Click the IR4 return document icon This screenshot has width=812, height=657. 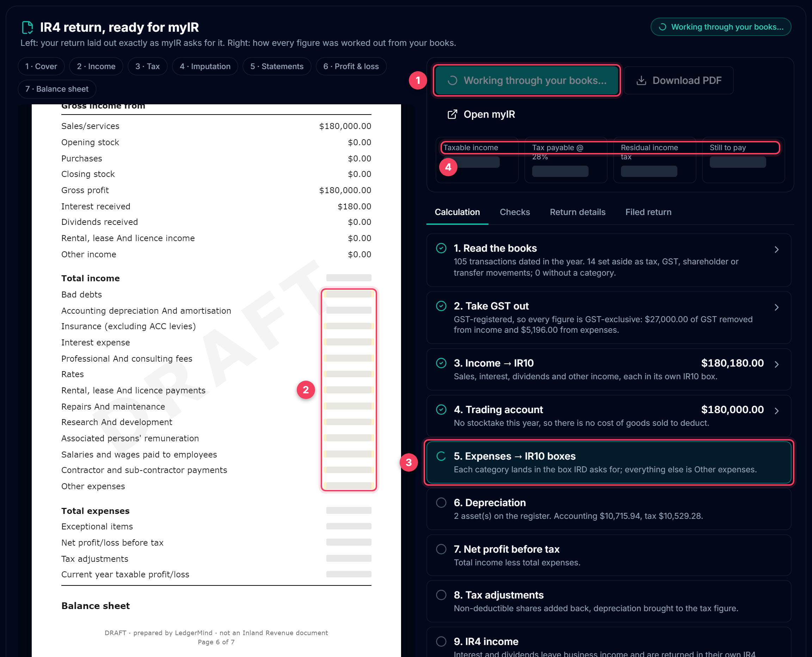click(27, 27)
